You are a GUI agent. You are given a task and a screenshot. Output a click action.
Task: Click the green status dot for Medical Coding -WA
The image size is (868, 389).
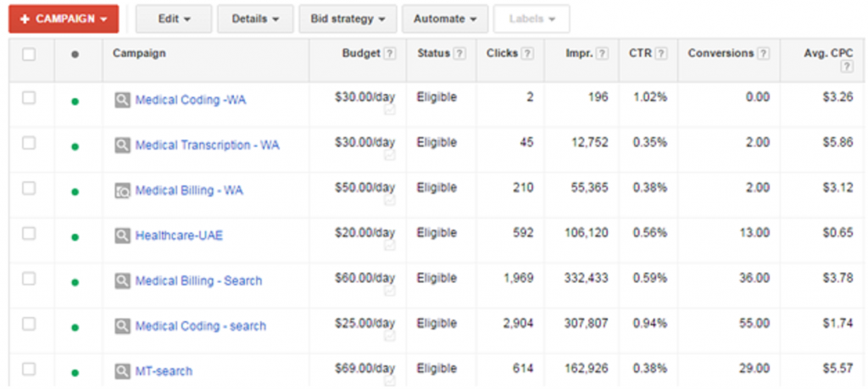[75, 101]
